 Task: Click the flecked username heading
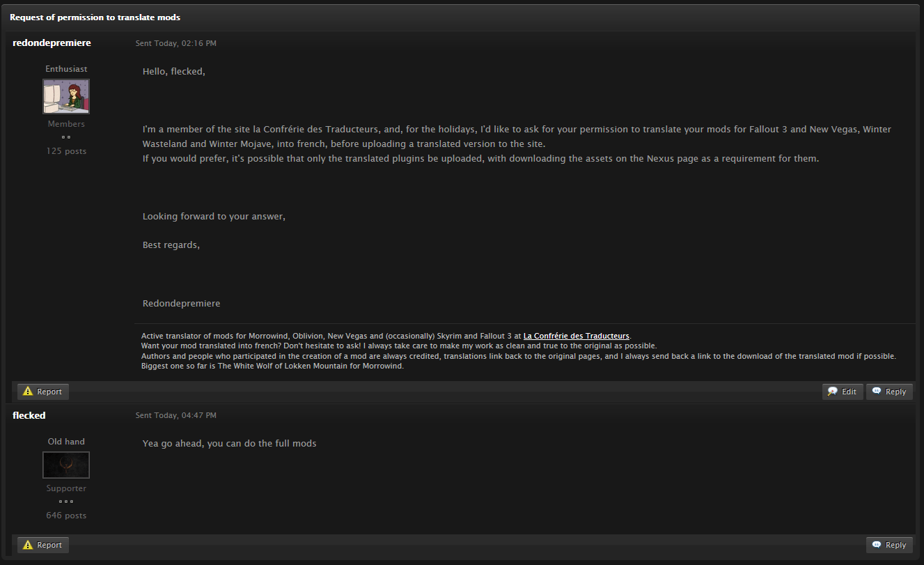(x=29, y=415)
